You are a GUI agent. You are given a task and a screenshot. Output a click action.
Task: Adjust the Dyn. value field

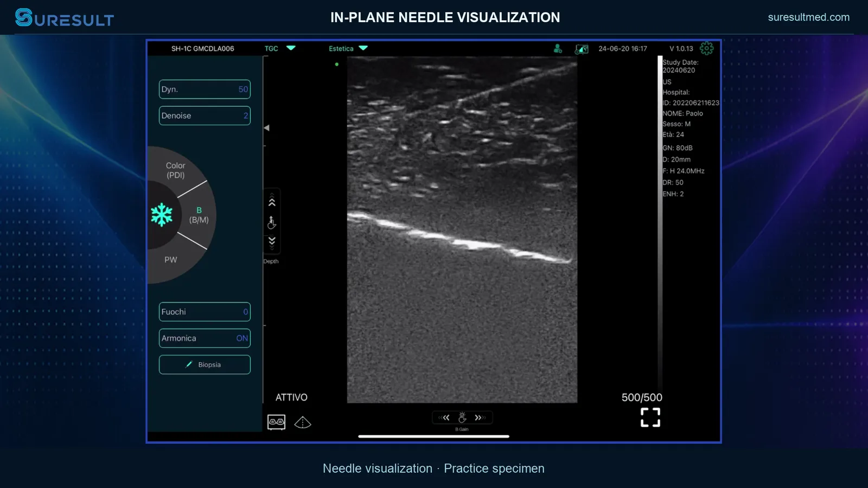tap(205, 89)
